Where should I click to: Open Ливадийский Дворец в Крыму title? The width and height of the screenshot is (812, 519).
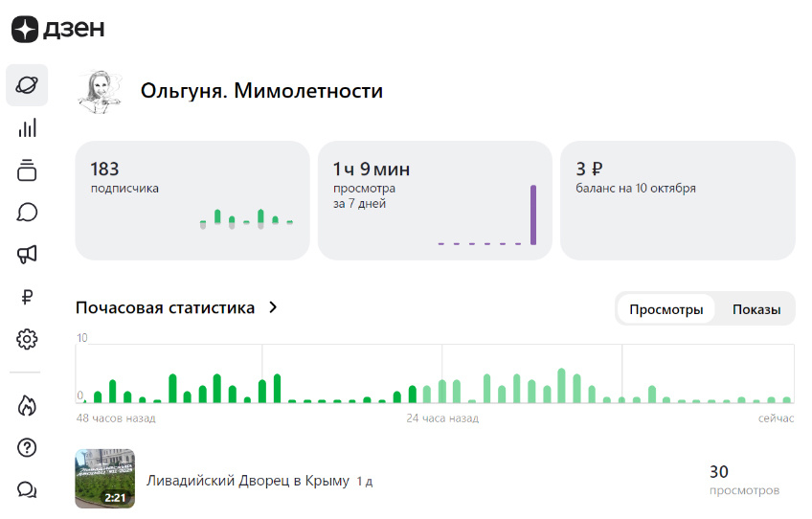248,481
